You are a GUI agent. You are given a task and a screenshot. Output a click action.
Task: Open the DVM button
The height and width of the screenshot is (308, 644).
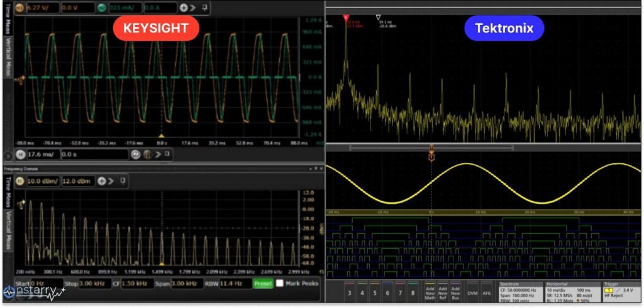tap(472, 291)
